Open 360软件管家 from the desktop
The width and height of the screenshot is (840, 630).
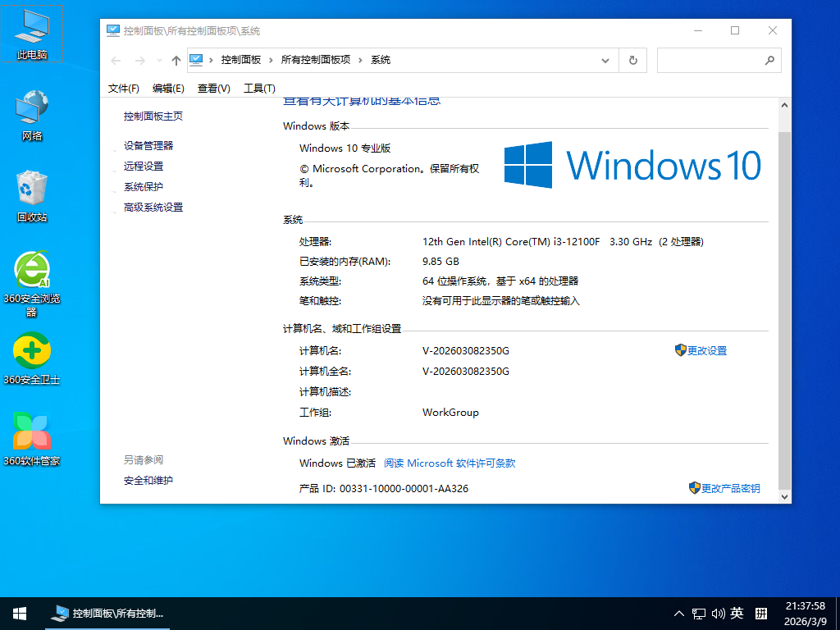click(x=31, y=431)
